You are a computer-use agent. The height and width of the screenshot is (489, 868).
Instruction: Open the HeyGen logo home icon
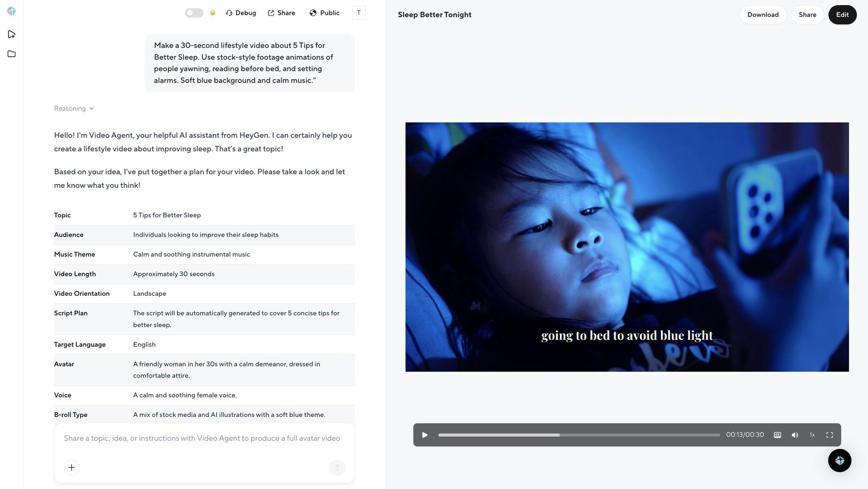click(x=11, y=11)
